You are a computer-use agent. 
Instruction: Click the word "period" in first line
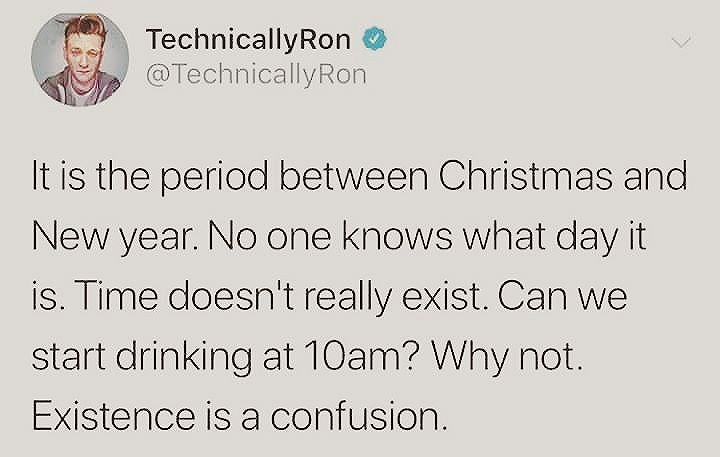(x=214, y=178)
